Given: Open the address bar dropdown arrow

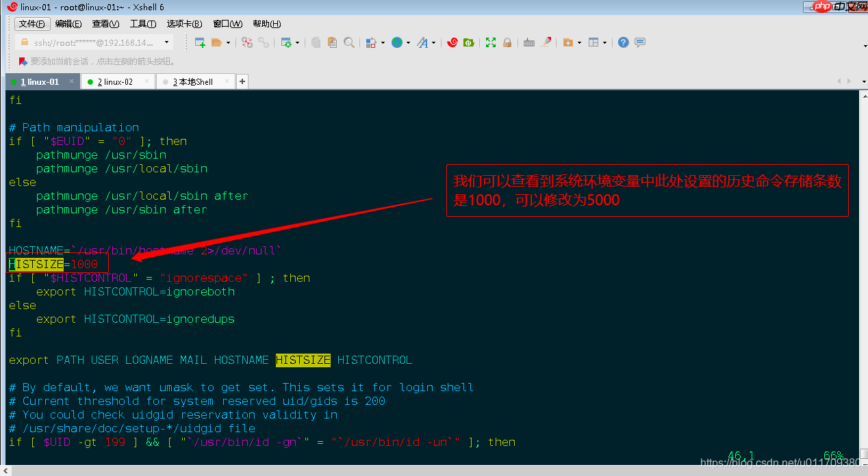Looking at the screenshot, I should click(x=166, y=42).
